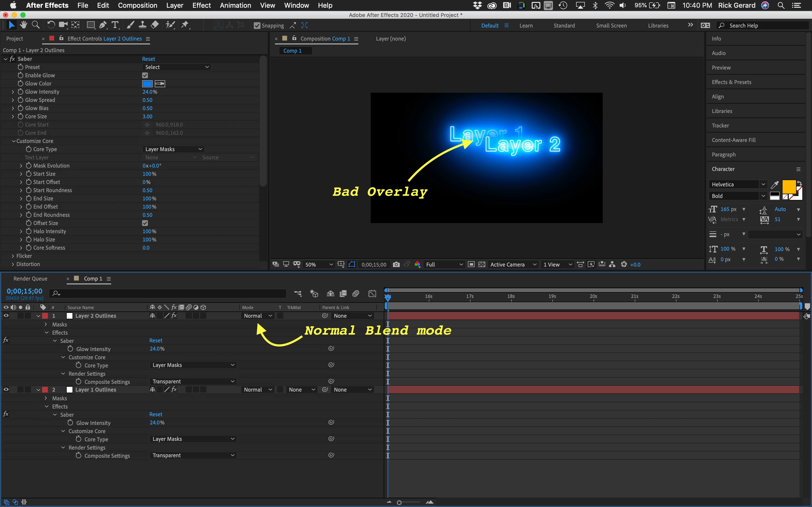Screen dimensions: 812x507
Task: Click the Glow Color eyedropper icon
Action: [160, 84]
